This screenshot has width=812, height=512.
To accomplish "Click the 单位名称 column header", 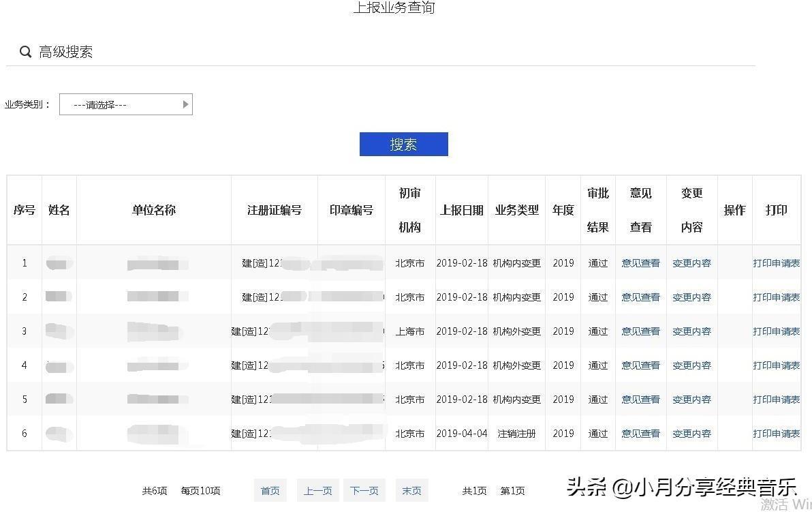I will (x=153, y=210).
